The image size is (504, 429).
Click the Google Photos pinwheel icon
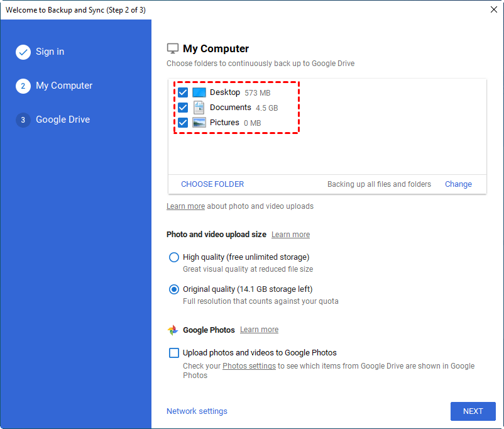173,330
